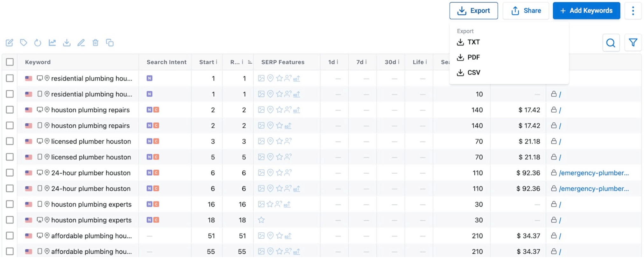Click the download icon in the toolbar
This screenshot has height=261, width=644.
click(x=67, y=42)
